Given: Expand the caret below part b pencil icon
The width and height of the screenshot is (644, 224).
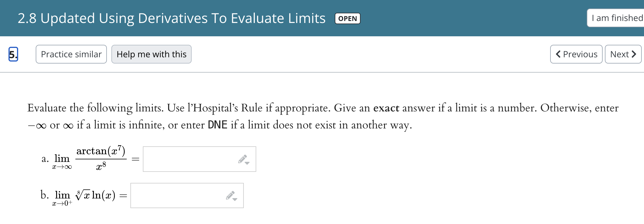Looking at the screenshot, I should click(x=235, y=199).
